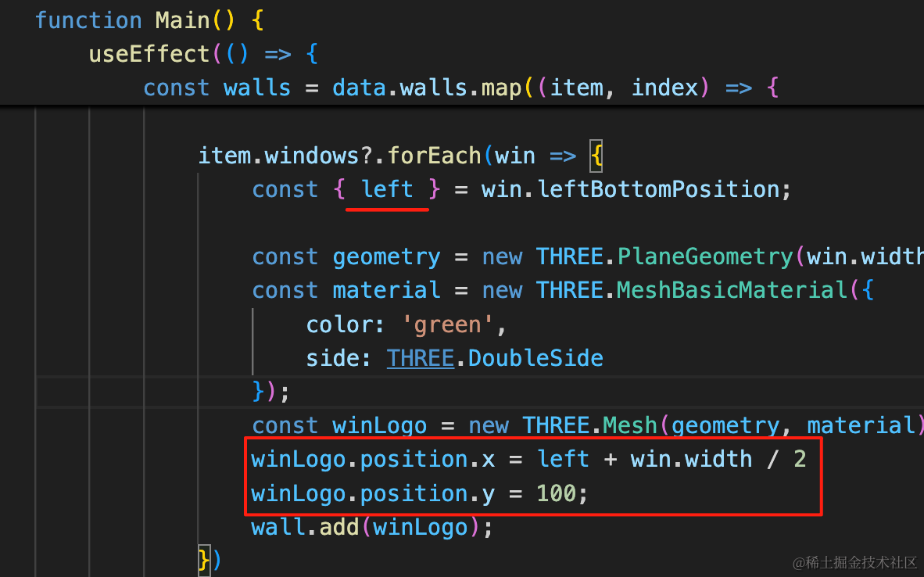Click 'win.width' in the position.x line
The height and width of the screenshot is (577, 924).
691,459
